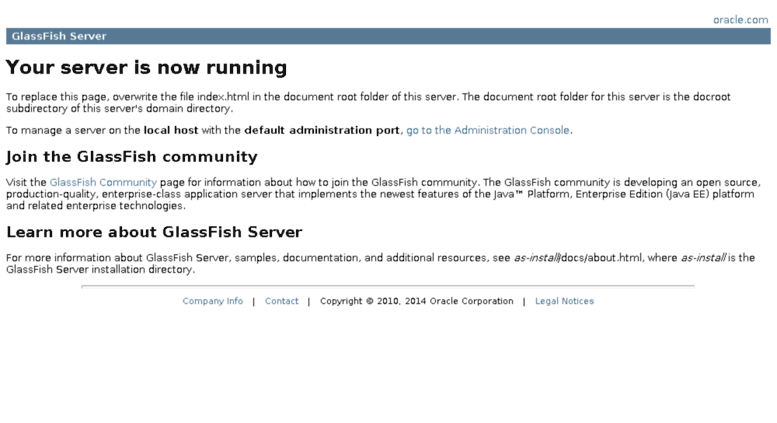The width and height of the screenshot is (777, 423).
Task: Open the oracle.com link
Action: pos(740,20)
